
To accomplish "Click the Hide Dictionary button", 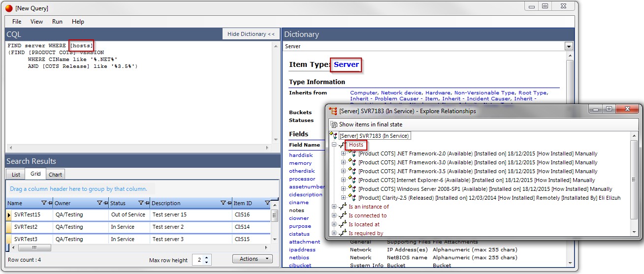I will [251, 34].
